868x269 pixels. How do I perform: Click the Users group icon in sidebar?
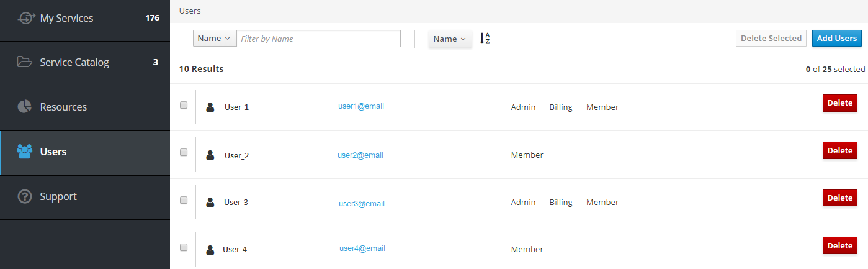click(25, 152)
